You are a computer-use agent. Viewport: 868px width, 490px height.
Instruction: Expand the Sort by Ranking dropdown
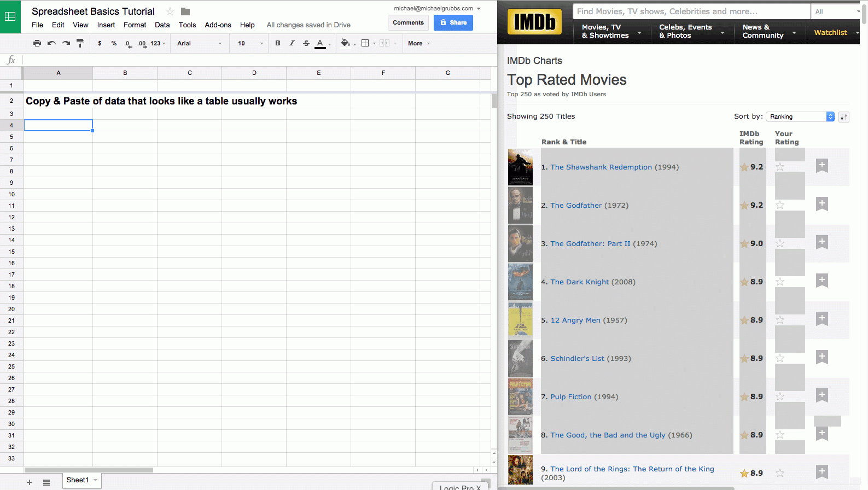click(x=801, y=116)
